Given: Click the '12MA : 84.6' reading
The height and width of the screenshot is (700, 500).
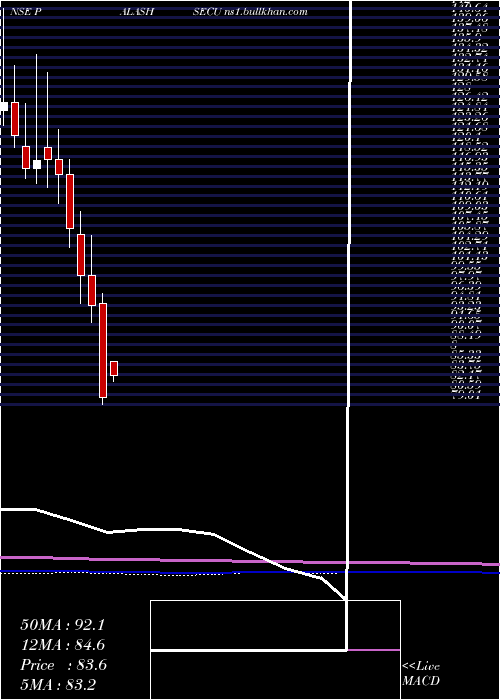Looking at the screenshot, I should [63, 645].
